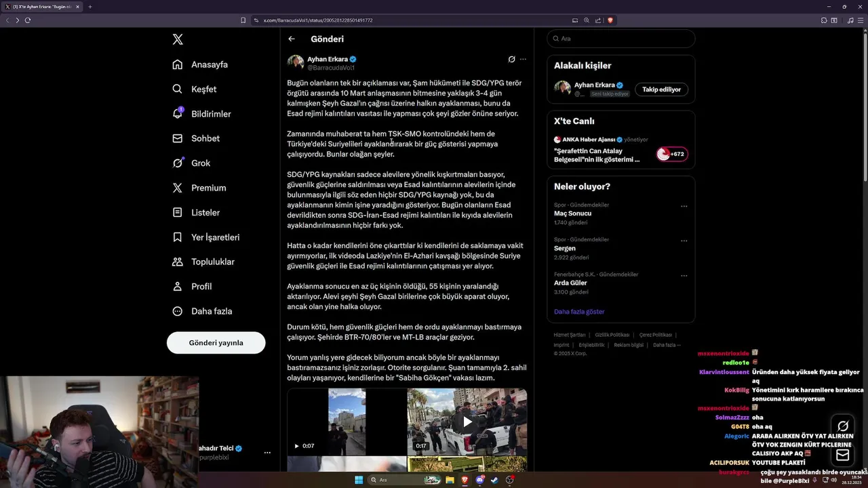Open Ayhan Erkara in Alakalı kişiler
The width and height of the screenshot is (868, 488).
pyautogui.click(x=595, y=85)
